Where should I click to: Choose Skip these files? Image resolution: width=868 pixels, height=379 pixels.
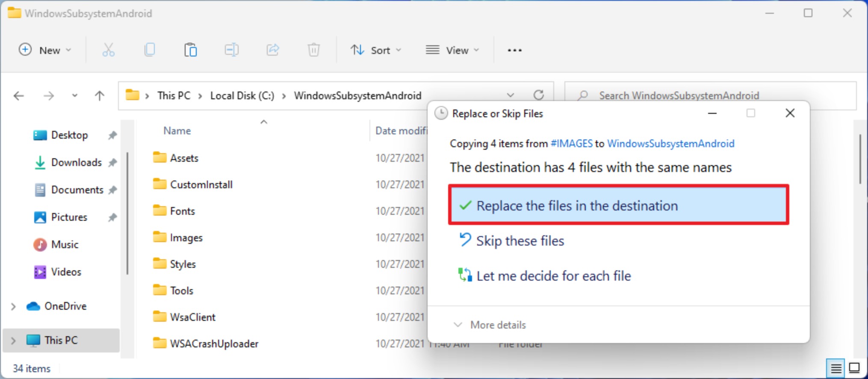(511, 241)
